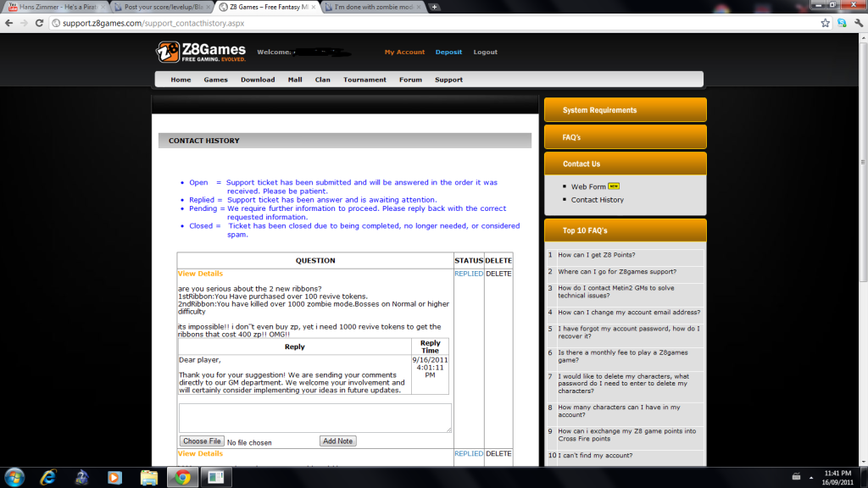
Task: Expand the FAQ's sidebar section
Action: point(625,137)
